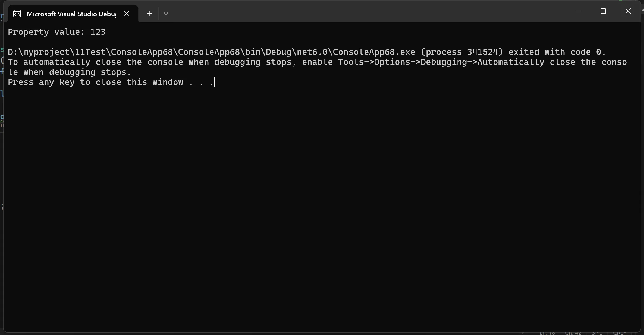
Task: Click the empty title bar area
Action: point(353,12)
